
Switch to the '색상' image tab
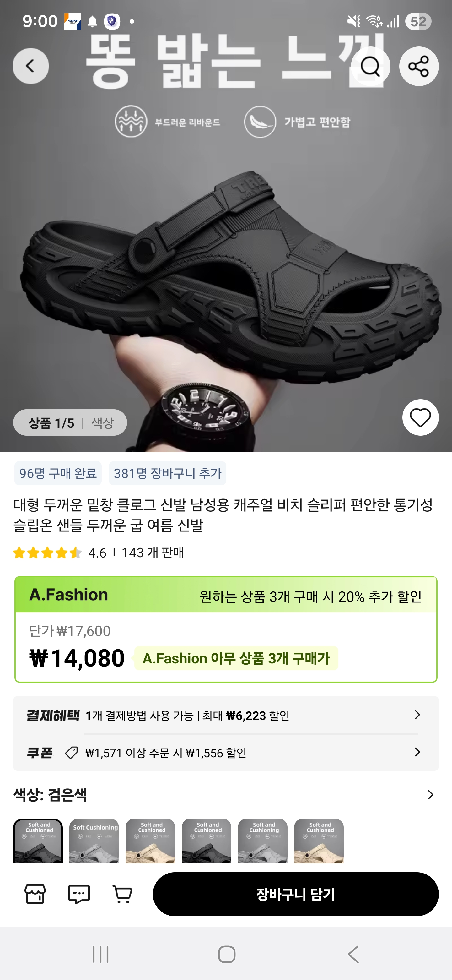tap(103, 423)
